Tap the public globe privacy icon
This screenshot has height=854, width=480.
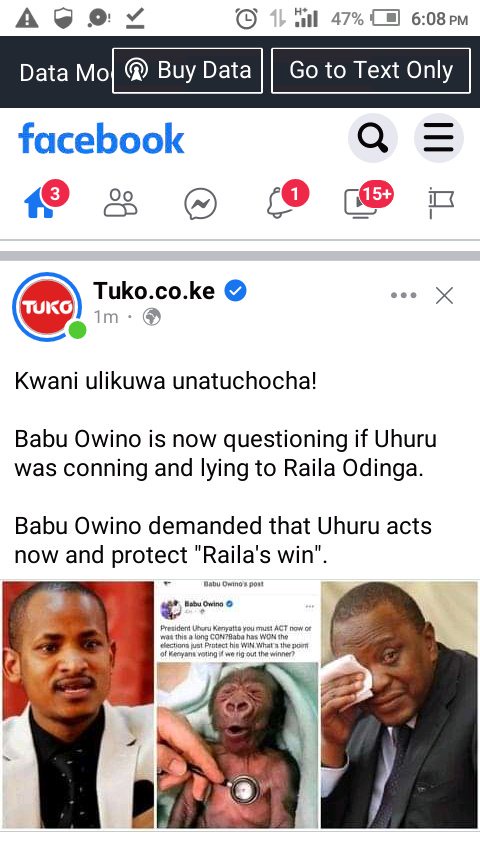151,317
